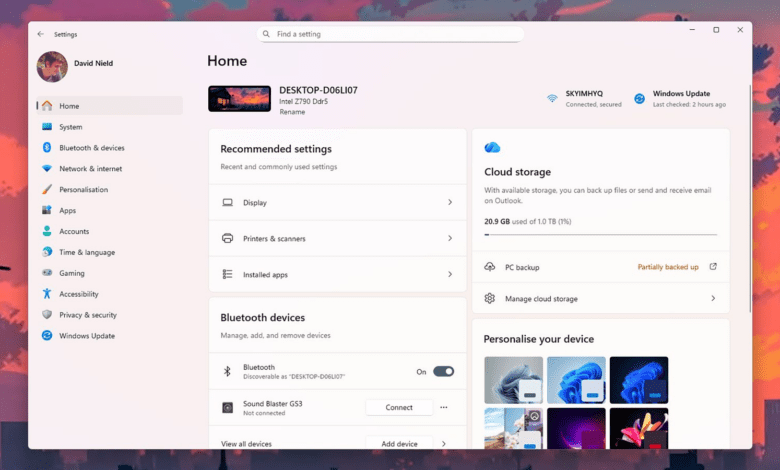Open Sound Blaster GS3 more options menu
Image resolution: width=780 pixels, height=470 pixels.
point(444,407)
